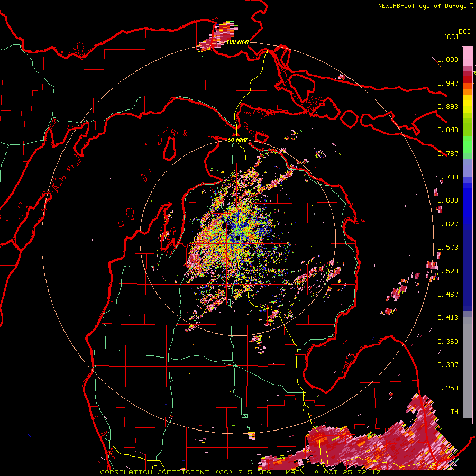Click the NEXLAB-College of DuPage label
This screenshot has width=476, height=476.
click(422, 6)
